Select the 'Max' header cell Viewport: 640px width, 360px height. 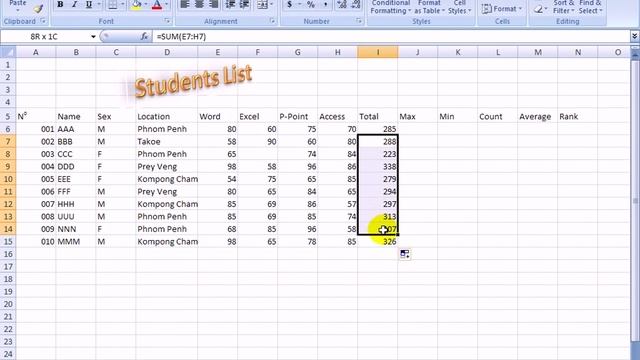coord(418,116)
